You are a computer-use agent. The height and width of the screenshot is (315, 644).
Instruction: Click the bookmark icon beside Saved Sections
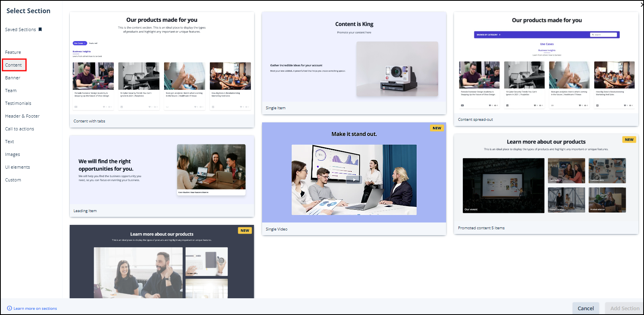[40, 29]
